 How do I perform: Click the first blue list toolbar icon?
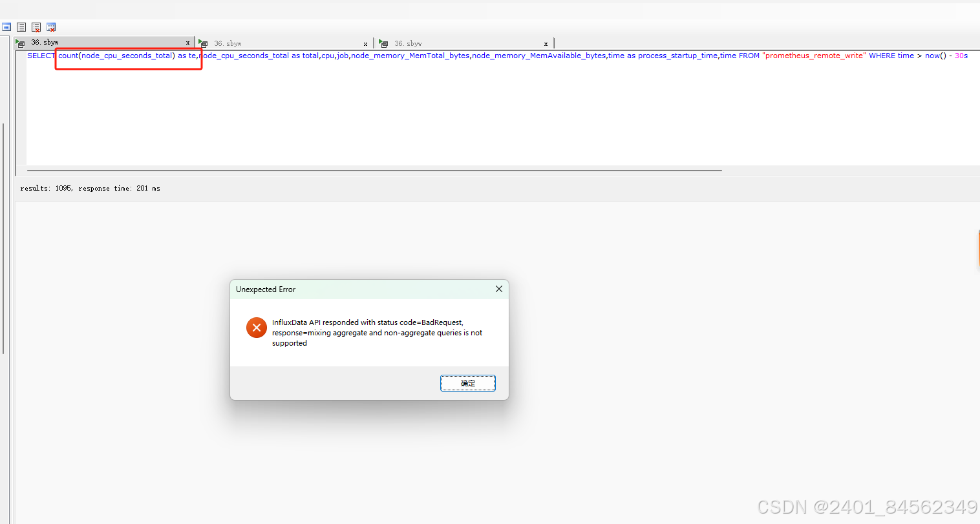point(6,27)
